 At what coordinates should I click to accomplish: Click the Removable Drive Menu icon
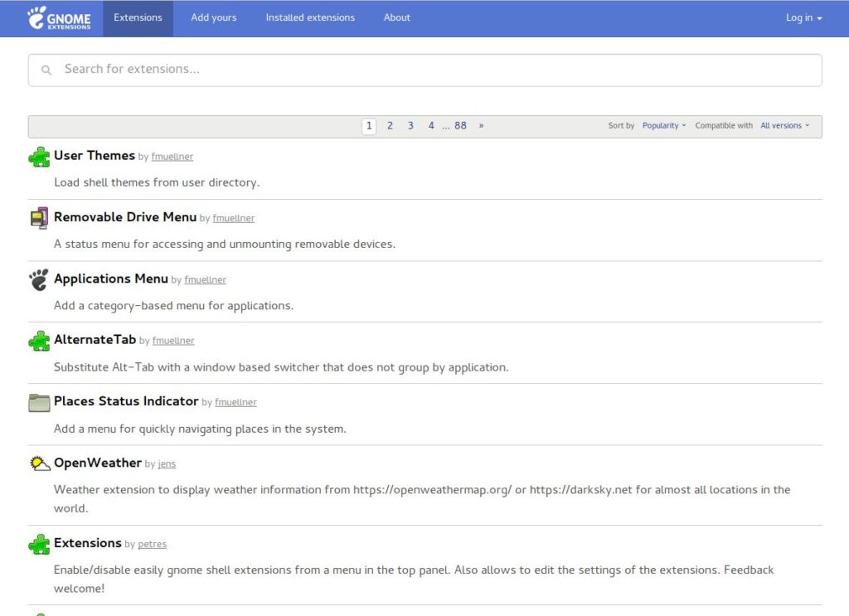pos(39,218)
